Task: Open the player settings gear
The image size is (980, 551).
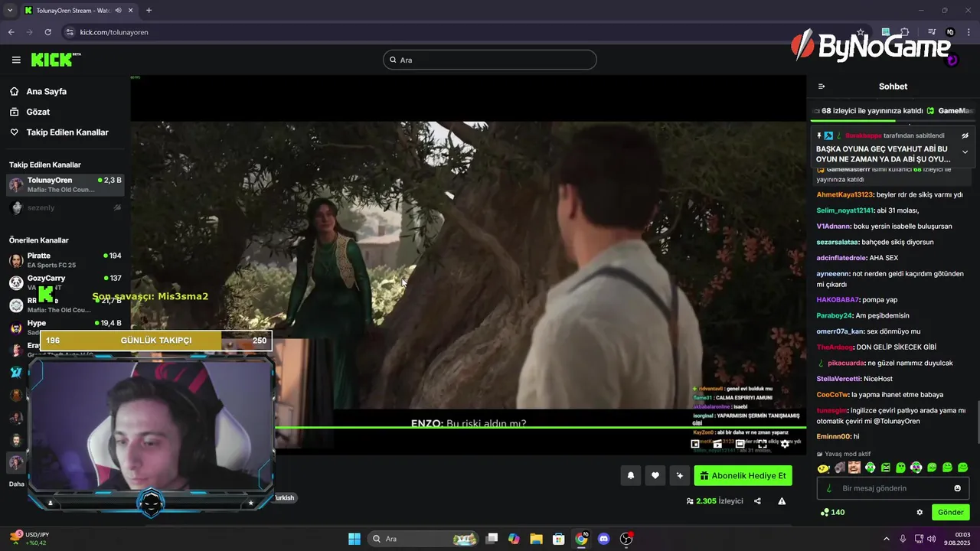Action: tap(785, 444)
